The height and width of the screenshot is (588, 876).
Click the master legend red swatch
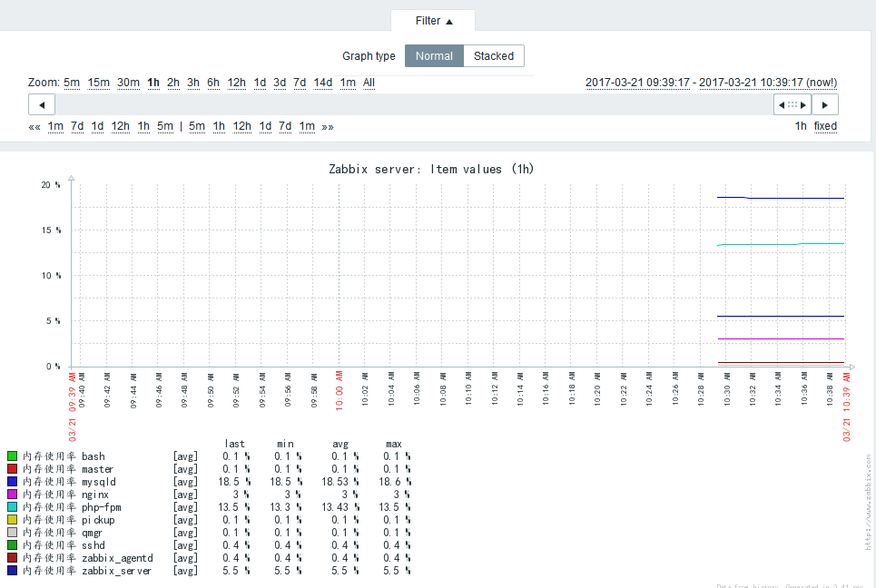coord(13,469)
